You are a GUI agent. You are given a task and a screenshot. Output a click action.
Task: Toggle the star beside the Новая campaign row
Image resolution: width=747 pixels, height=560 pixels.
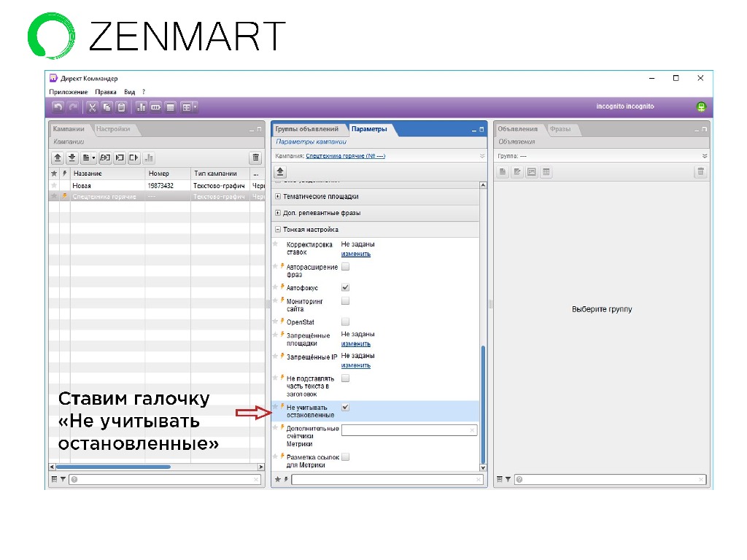tap(54, 185)
